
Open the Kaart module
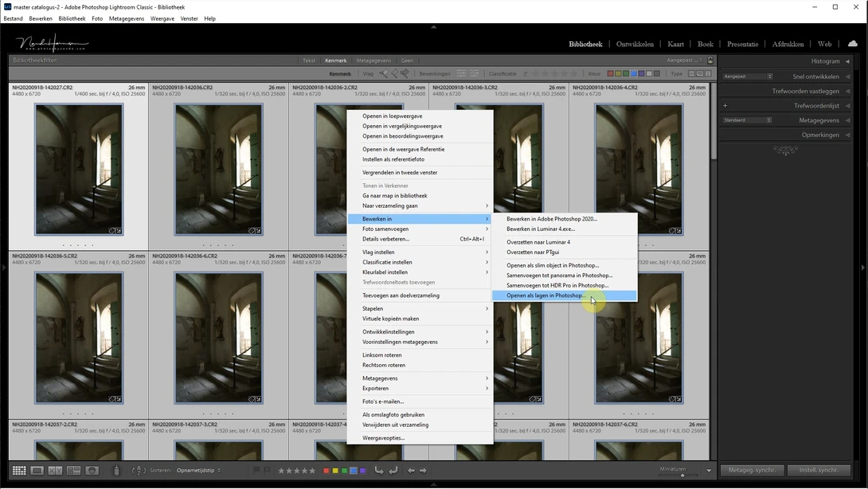point(675,45)
